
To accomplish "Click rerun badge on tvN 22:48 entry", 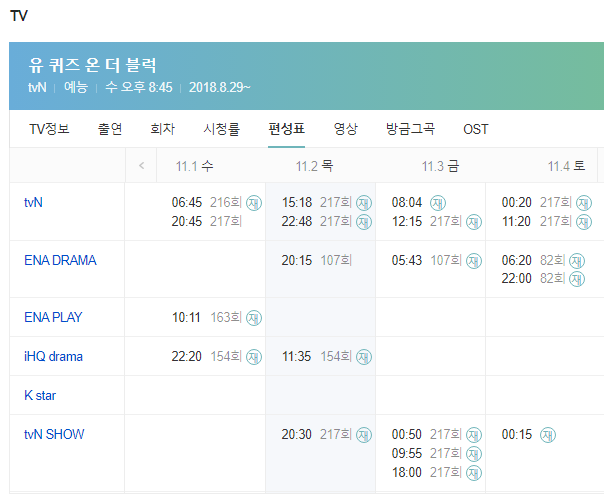I will pos(364,222).
